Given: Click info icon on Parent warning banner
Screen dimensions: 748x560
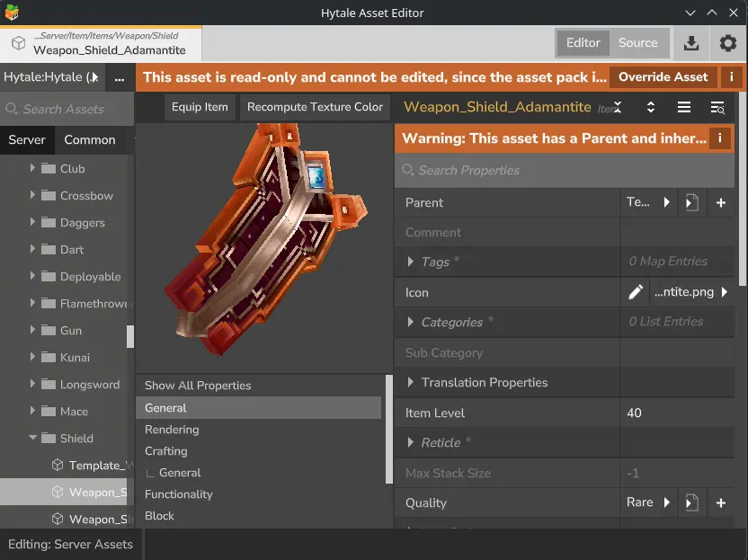Looking at the screenshot, I should (x=720, y=138).
